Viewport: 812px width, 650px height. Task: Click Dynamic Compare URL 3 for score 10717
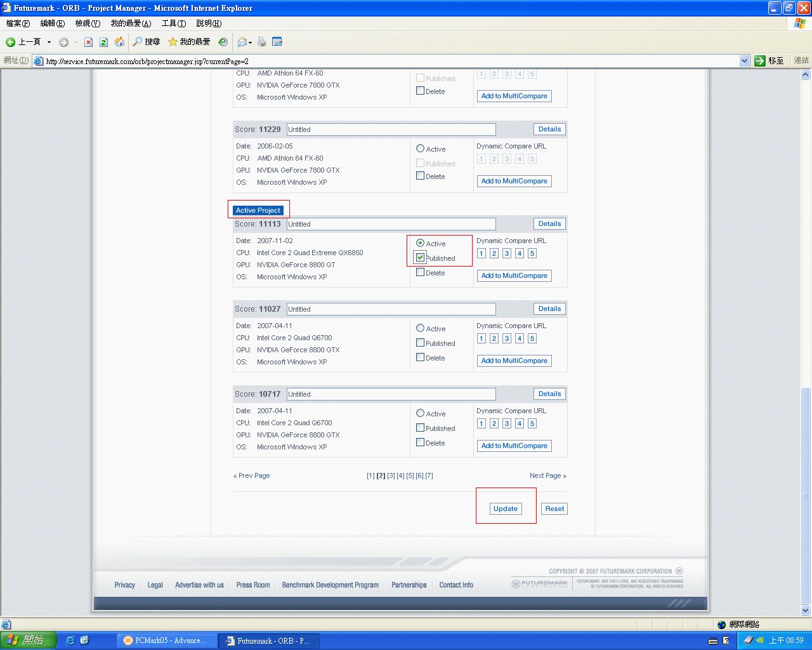coord(507,423)
